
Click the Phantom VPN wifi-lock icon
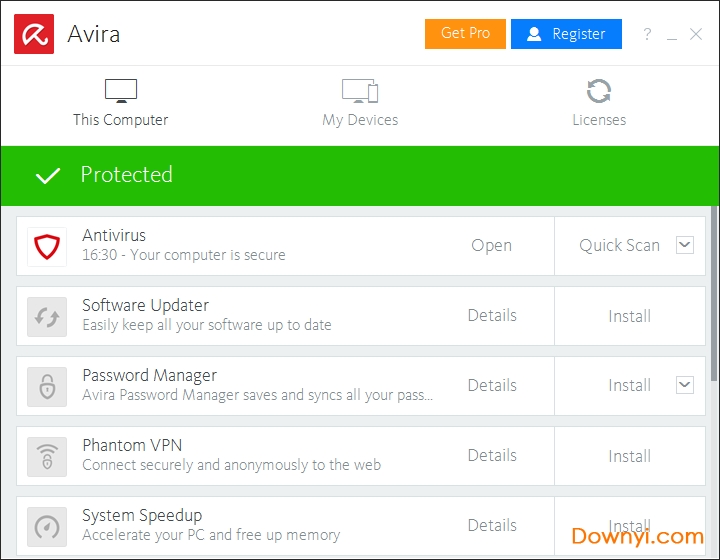click(47, 456)
